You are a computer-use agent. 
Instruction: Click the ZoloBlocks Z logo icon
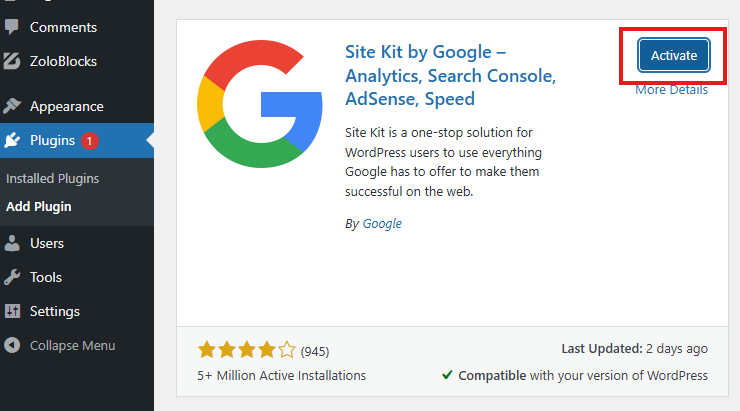coord(12,61)
